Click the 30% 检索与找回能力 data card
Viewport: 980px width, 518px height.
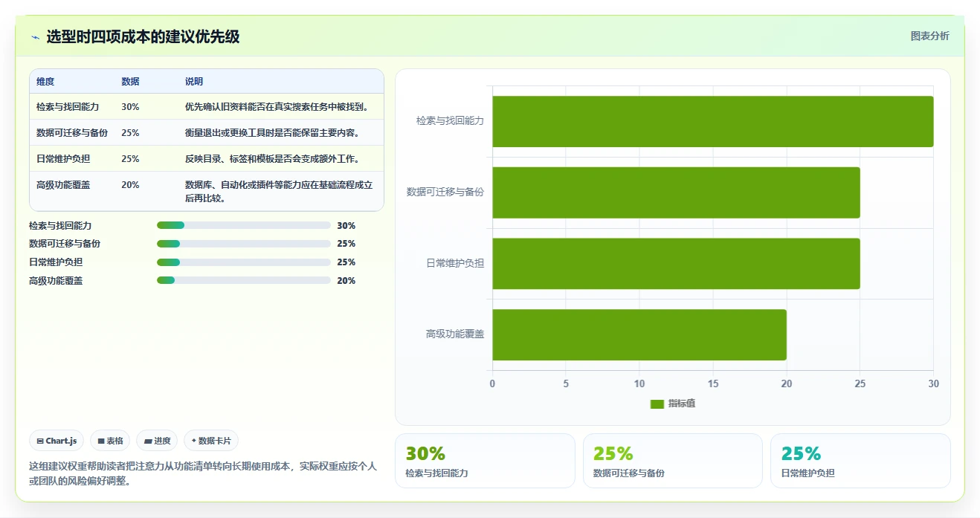click(x=485, y=461)
